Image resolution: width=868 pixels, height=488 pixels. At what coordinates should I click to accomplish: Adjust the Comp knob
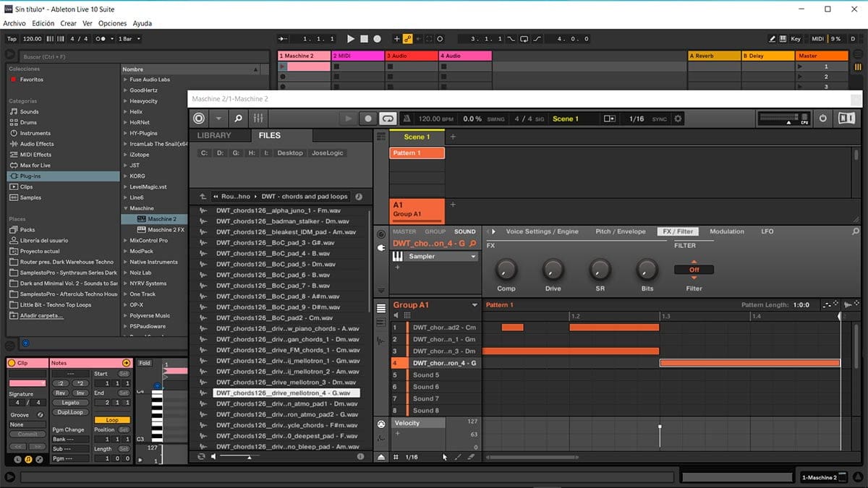tap(506, 270)
